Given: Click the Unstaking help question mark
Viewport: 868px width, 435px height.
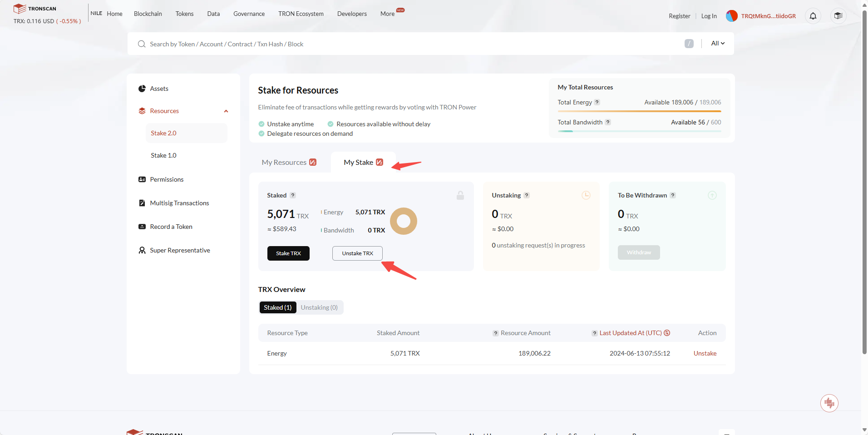Looking at the screenshot, I should coord(527,195).
